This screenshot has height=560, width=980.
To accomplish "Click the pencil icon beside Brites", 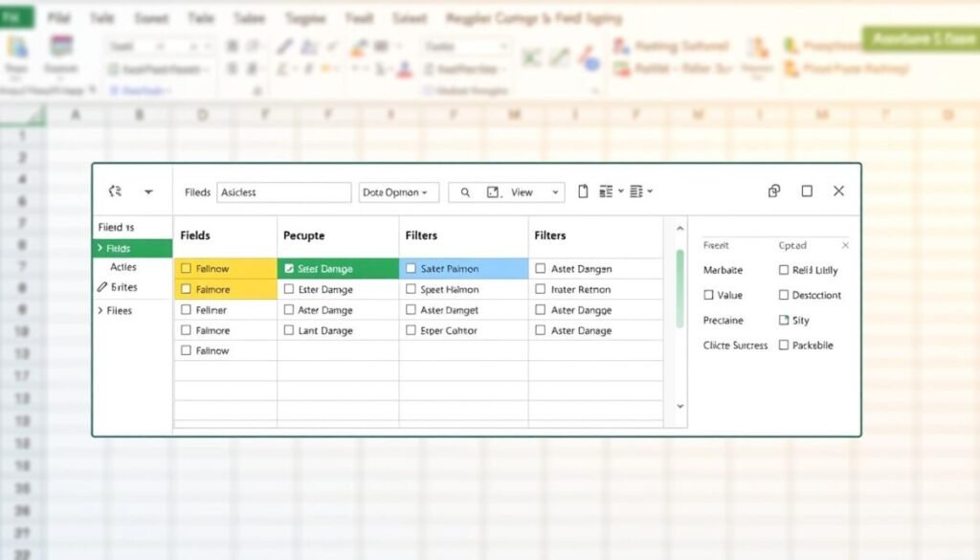I will point(102,287).
